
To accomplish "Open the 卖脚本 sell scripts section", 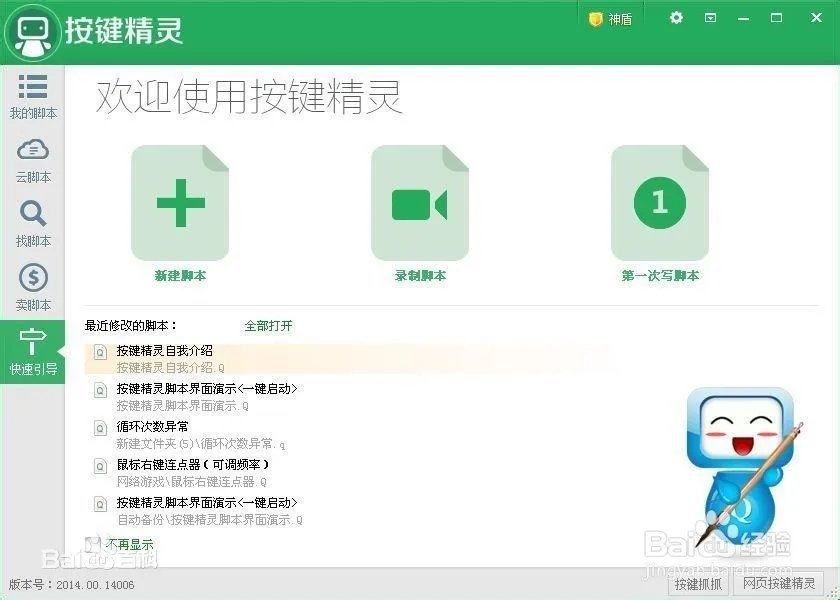I will click(33, 288).
